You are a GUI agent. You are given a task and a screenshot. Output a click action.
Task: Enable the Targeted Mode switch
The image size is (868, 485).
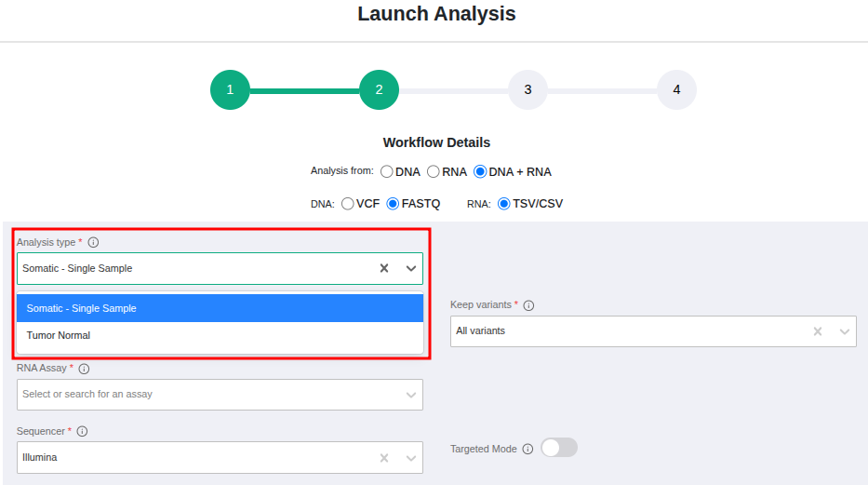click(x=559, y=448)
